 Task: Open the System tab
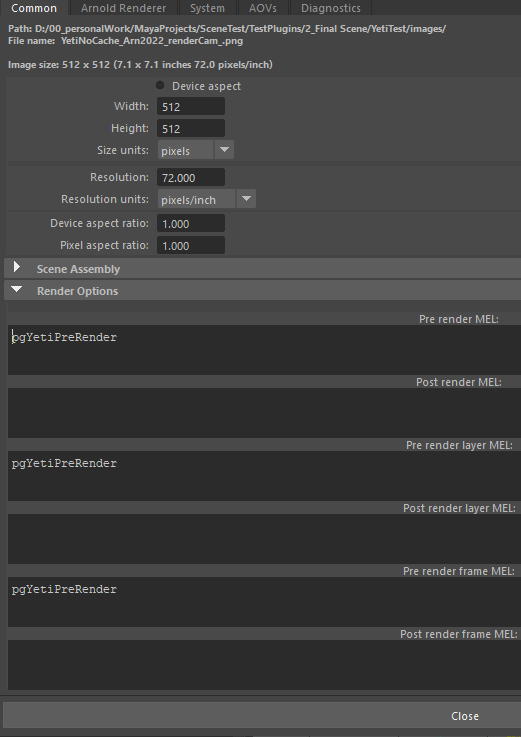pos(207,8)
